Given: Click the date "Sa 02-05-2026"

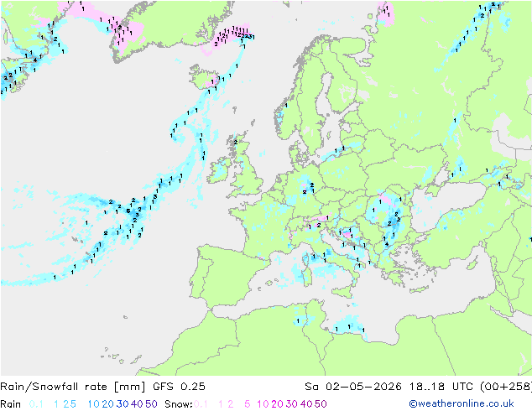Looking at the screenshot, I should click(353, 387).
